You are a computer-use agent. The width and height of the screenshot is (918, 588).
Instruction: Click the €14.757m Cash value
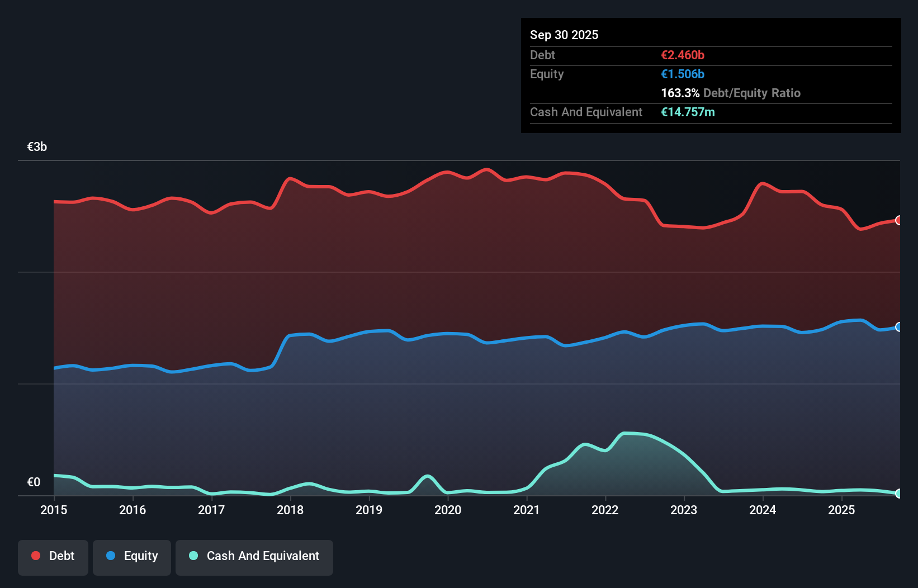(687, 112)
